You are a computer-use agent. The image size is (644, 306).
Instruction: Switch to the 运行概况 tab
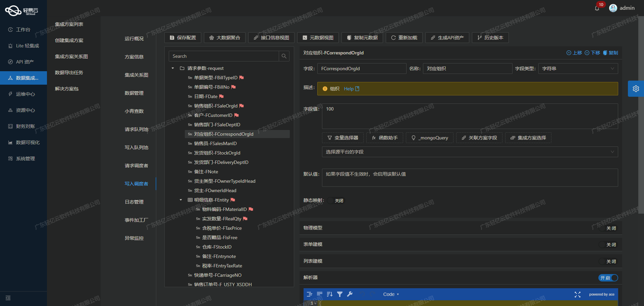click(134, 39)
